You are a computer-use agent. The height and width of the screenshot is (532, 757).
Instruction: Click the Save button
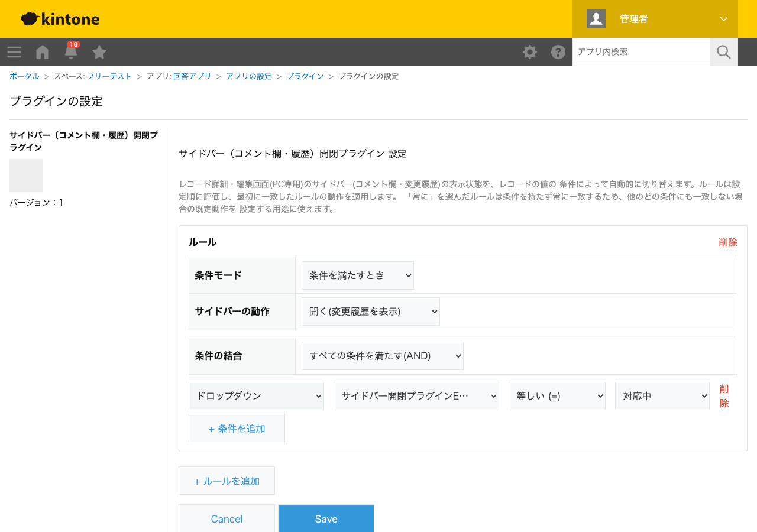pyautogui.click(x=326, y=518)
